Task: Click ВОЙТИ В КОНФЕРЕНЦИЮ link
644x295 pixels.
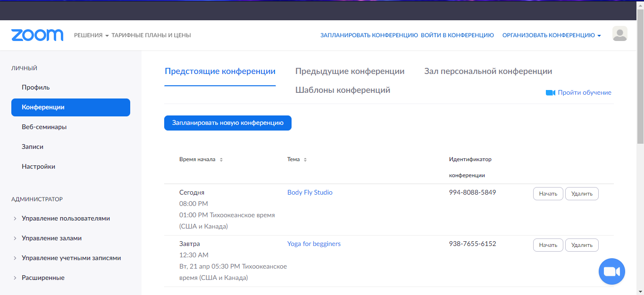Action: 457,35
